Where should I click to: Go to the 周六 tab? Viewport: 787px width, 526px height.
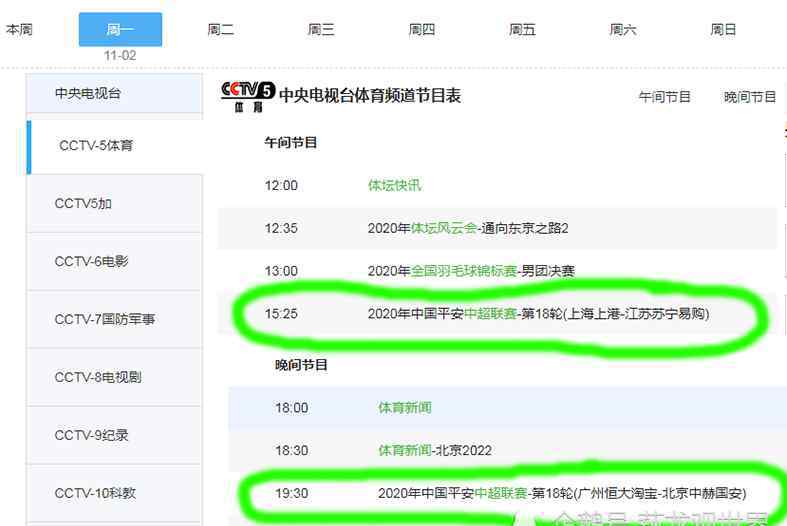click(623, 30)
